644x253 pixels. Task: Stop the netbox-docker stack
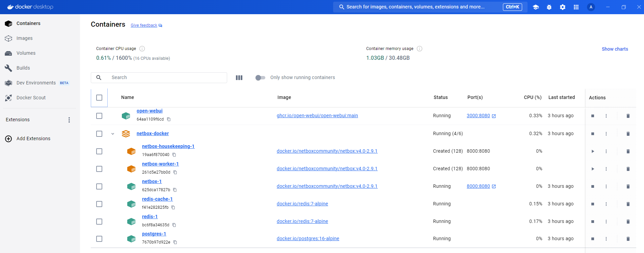coord(593,134)
